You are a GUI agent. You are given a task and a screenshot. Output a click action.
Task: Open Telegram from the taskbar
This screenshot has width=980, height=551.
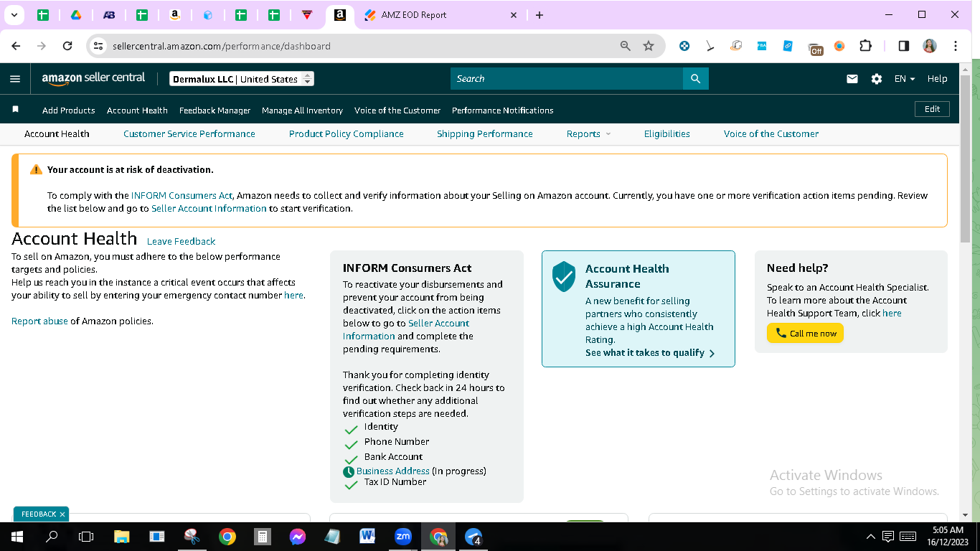(x=473, y=536)
